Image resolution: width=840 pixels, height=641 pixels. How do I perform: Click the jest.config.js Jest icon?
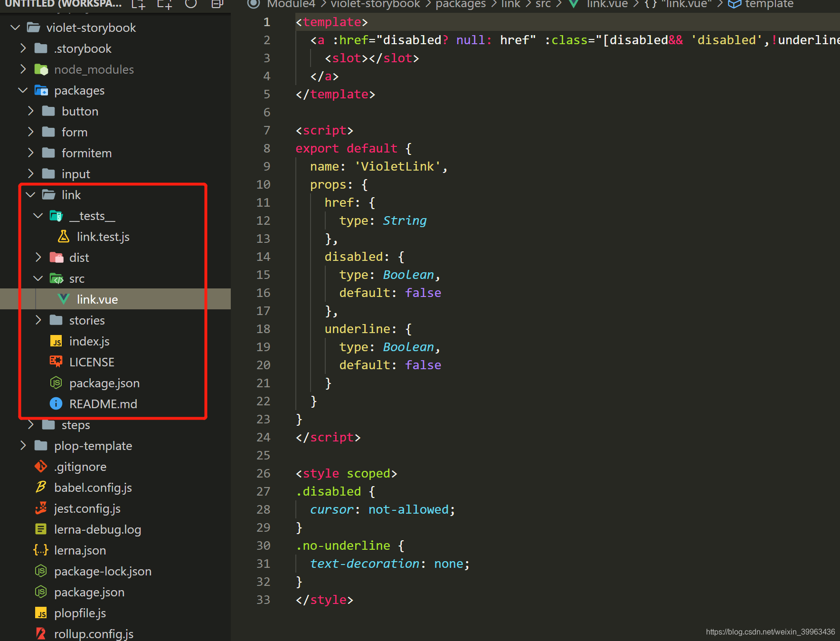click(41, 508)
